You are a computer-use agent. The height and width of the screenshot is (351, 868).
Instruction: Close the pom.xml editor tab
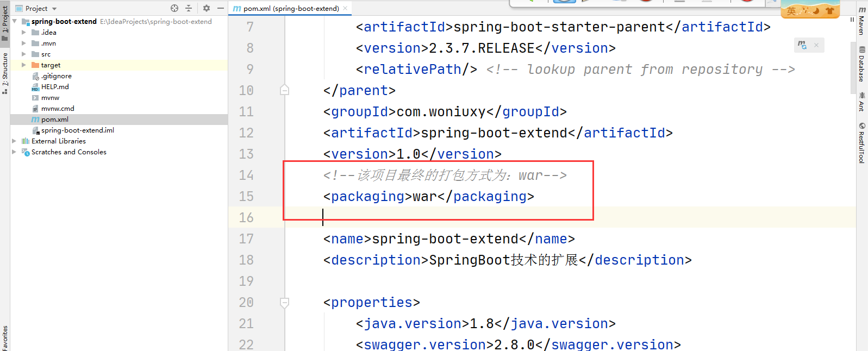[x=345, y=8]
